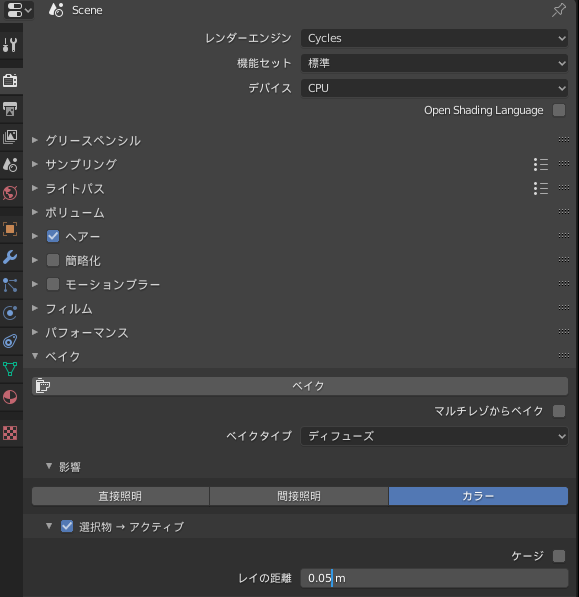This screenshot has width=579, height=597.
Task: Click the grip handle on パフォーマンス panel
Action: (564, 332)
